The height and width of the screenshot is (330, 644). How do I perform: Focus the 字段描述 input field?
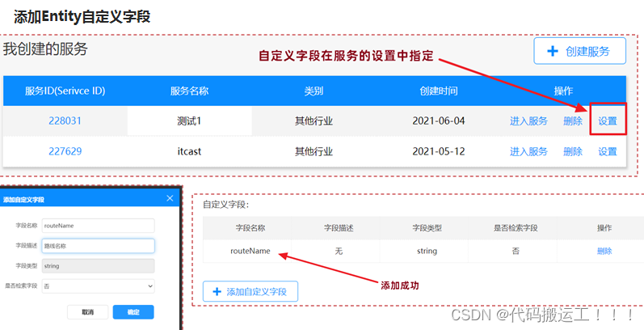pyautogui.click(x=98, y=246)
